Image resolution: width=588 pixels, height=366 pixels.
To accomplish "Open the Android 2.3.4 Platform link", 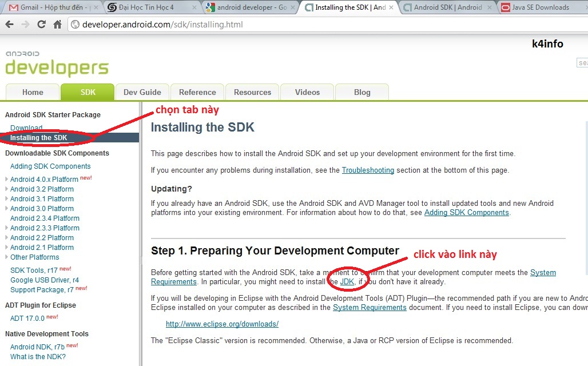I will point(45,218).
